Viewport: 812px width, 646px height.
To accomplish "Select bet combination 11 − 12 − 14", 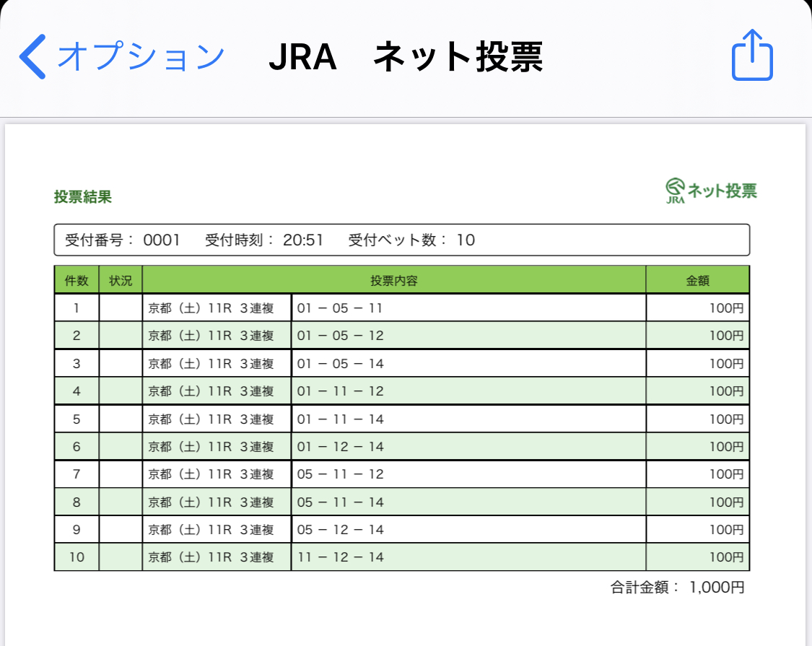I will click(x=340, y=557).
